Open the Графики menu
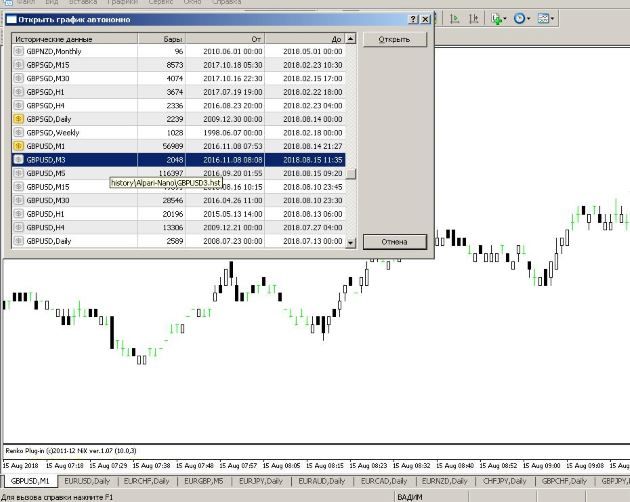The height and width of the screenshot is (502, 630). [123, 3]
